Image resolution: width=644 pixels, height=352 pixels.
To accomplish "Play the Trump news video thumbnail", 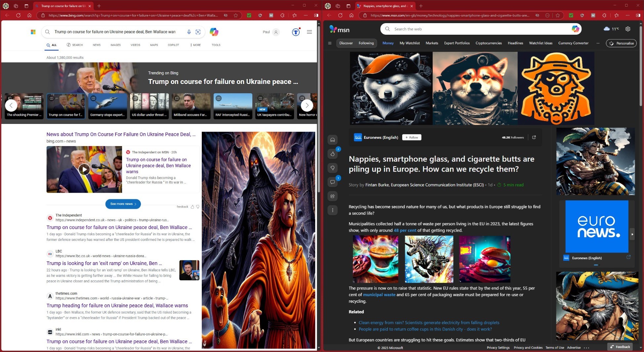I will pyautogui.click(x=84, y=170).
